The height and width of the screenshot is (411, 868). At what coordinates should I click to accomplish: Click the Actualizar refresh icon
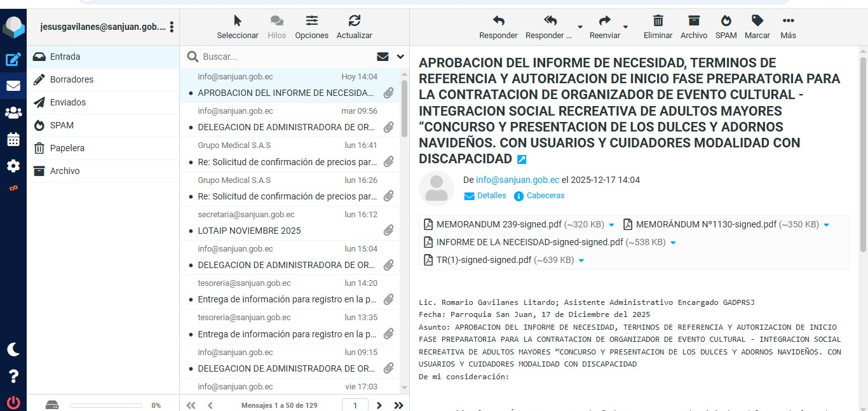[x=354, y=27]
